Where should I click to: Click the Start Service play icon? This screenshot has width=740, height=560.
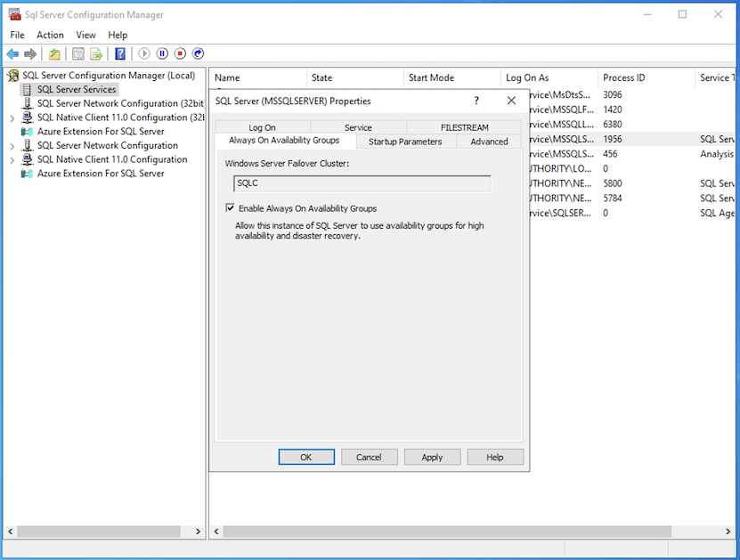pos(144,53)
